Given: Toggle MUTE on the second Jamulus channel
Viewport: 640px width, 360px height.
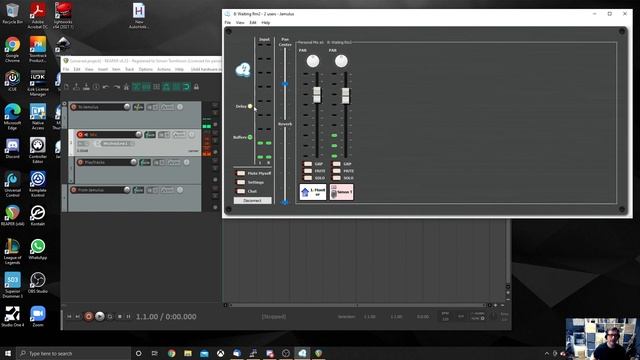Looking at the screenshot, I should 336,171.
